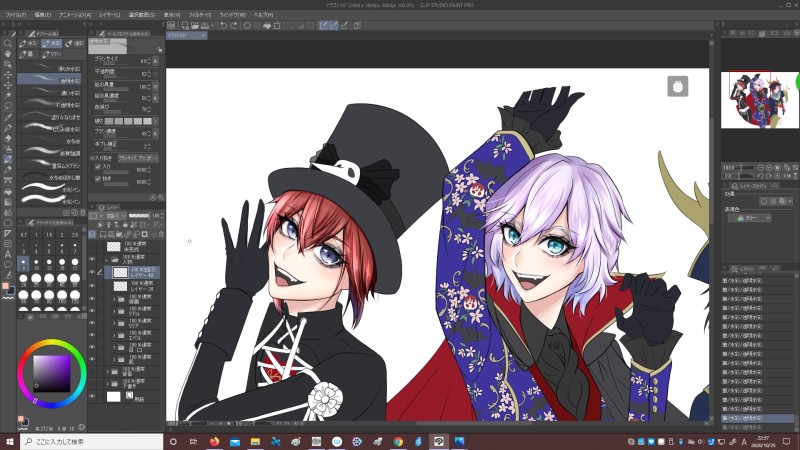The width and height of the screenshot is (800, 450).
Task: Select the Zoom magnifier tool
Action: tap(8, 43)
